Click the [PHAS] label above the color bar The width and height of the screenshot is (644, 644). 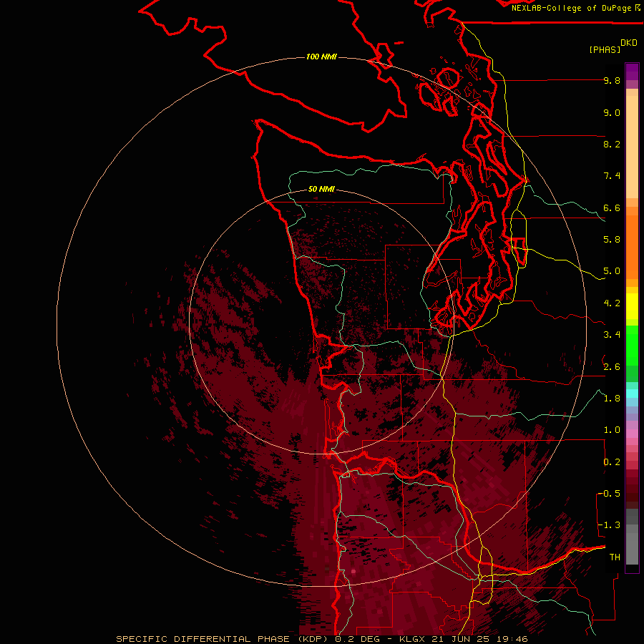605,49
